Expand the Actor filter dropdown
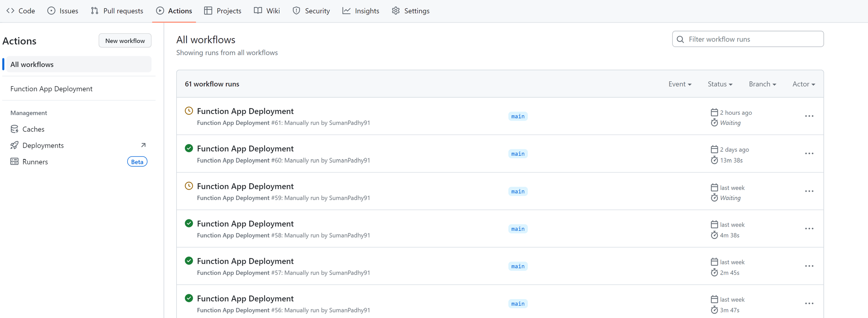The height and width of the screenshot is (318, 868). [x=803, y=84]
